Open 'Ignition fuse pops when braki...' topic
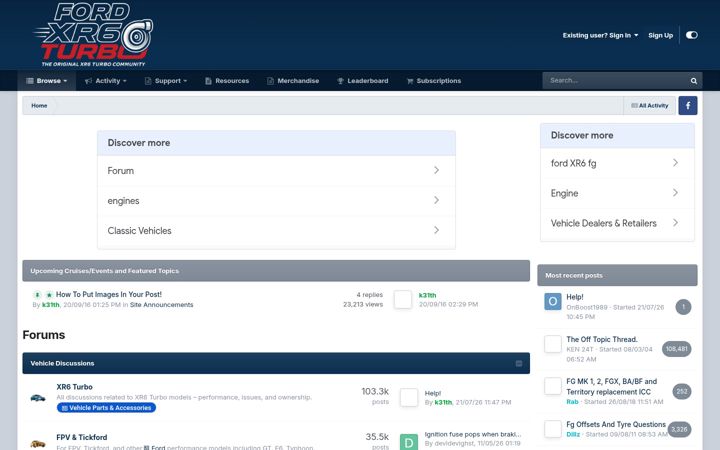The image size is (720, 450). [473, 434]
